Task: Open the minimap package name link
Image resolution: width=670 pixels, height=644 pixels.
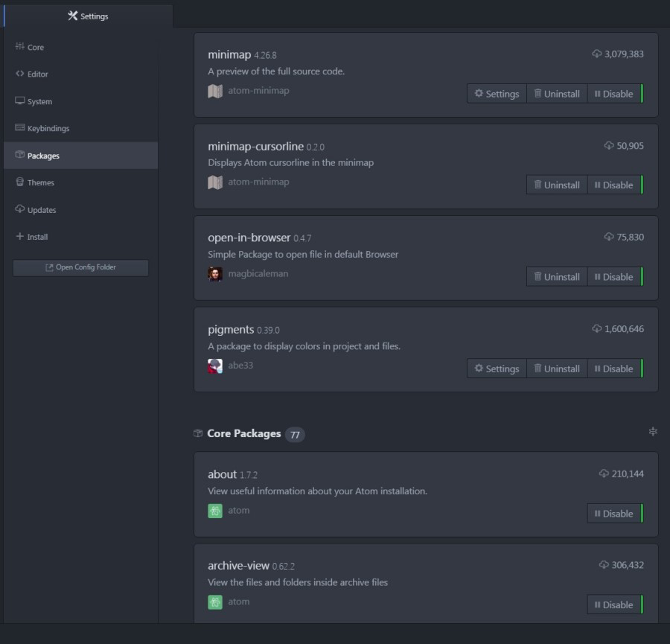Action: point(229,54)
